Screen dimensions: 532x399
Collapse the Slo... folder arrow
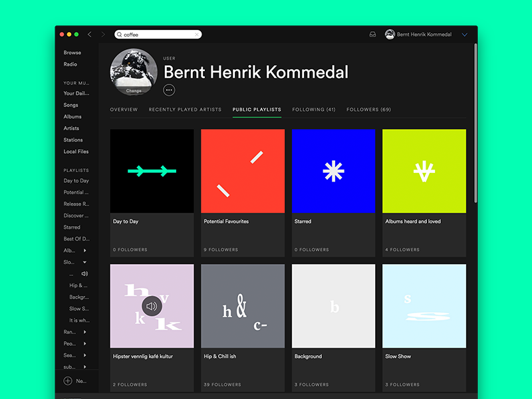(85, 262)
